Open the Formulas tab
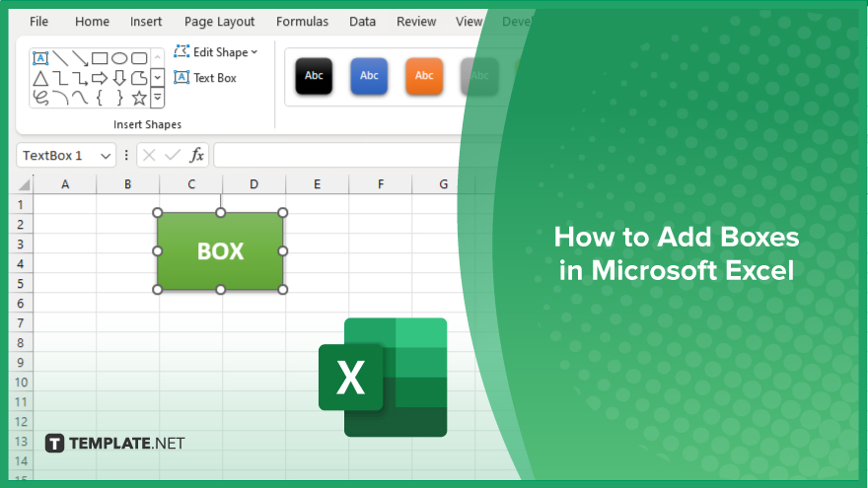This screenshot has width=868, height=488. point(302,22)
